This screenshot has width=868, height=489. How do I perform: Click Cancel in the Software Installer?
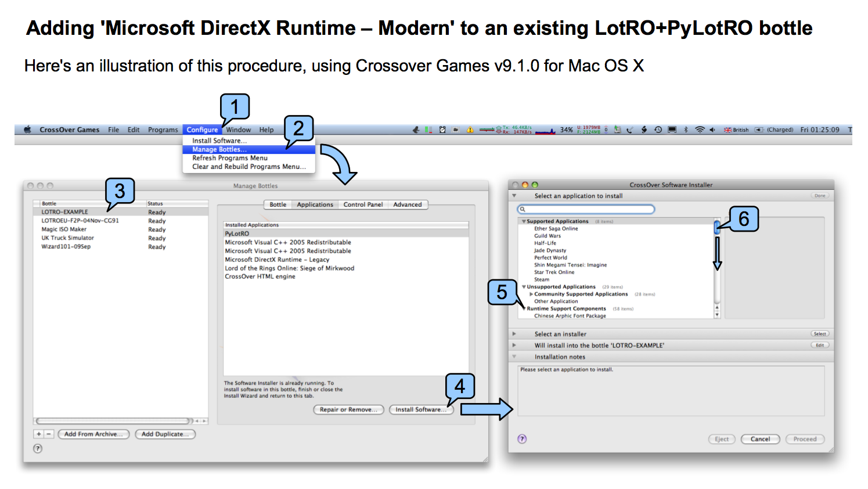point(760,439)
